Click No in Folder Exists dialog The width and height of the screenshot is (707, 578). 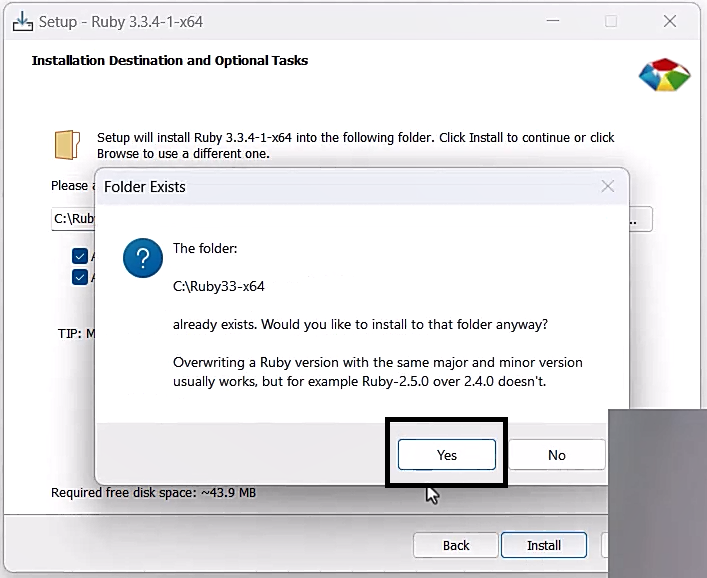(556, 455)
